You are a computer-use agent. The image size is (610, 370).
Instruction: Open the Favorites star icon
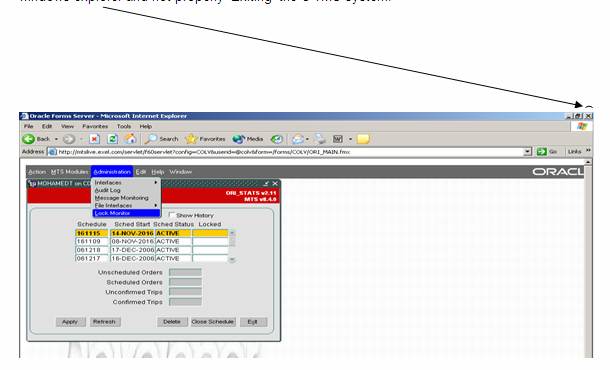pyautogui.click(x=191, y=139)
